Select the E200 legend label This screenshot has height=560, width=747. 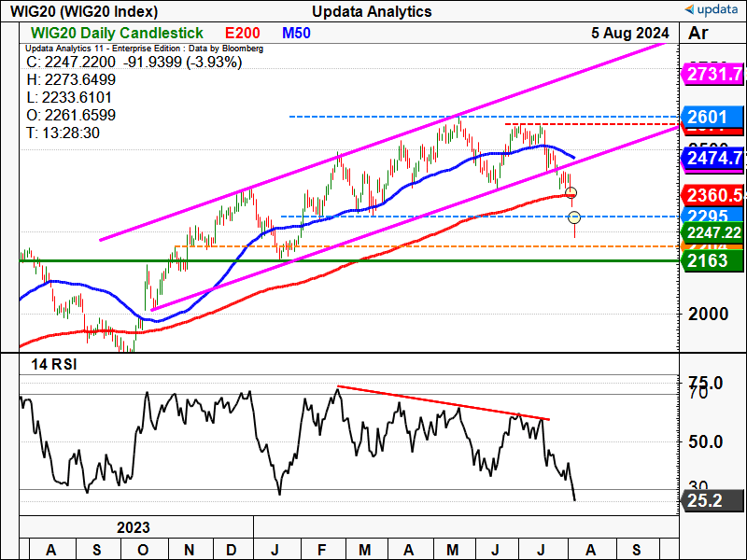[243, 33]
